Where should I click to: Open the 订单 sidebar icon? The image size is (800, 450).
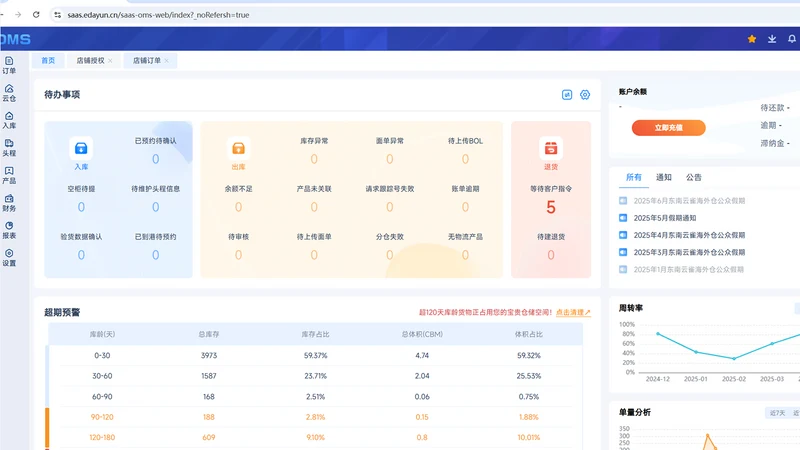coord(9,65)
